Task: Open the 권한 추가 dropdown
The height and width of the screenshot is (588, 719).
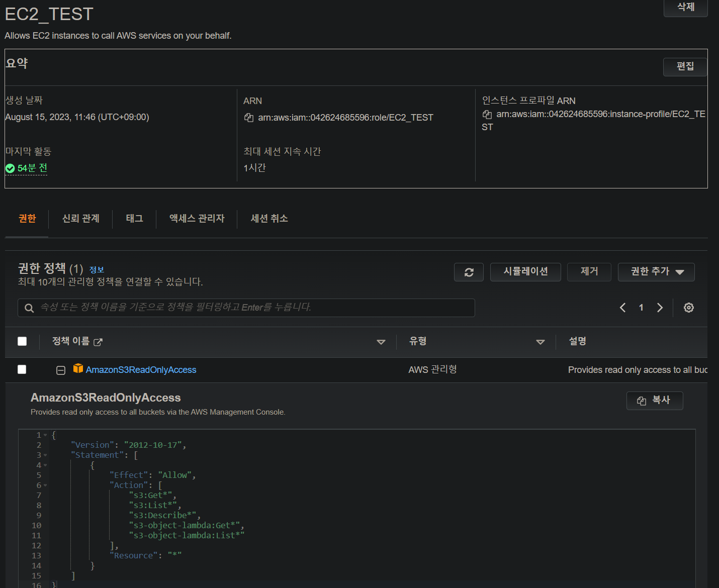Action: click(656, 272)
